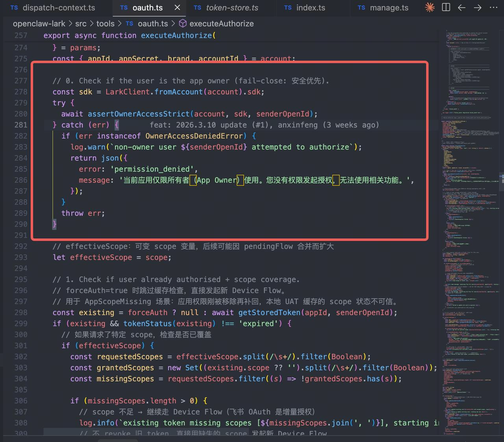
Task: Switch to the token-store.ts tab
Action: [226, 7]
